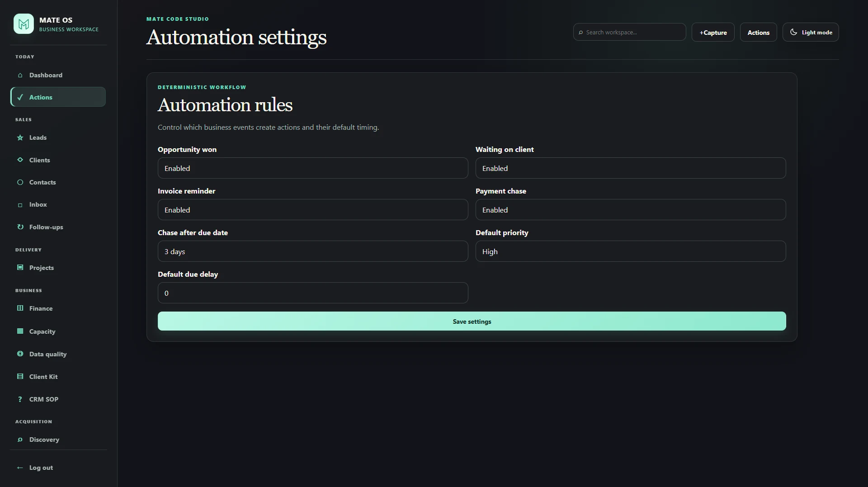Focus the Search workspace field
Viewport: 868px width, 487px height.
click(629, 32)
